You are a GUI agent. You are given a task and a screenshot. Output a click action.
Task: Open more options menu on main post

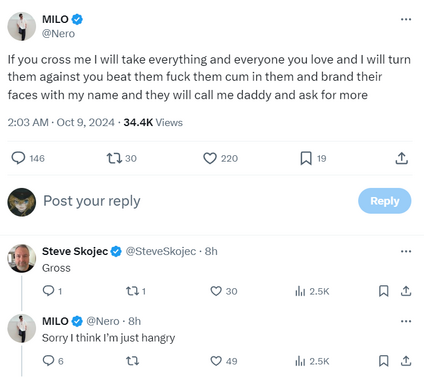click(x=406, y=19)
